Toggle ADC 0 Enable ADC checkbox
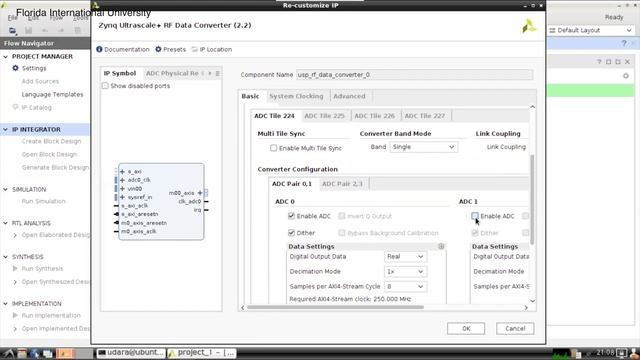This screenshot has width=640, height=360. click(291, 216)
